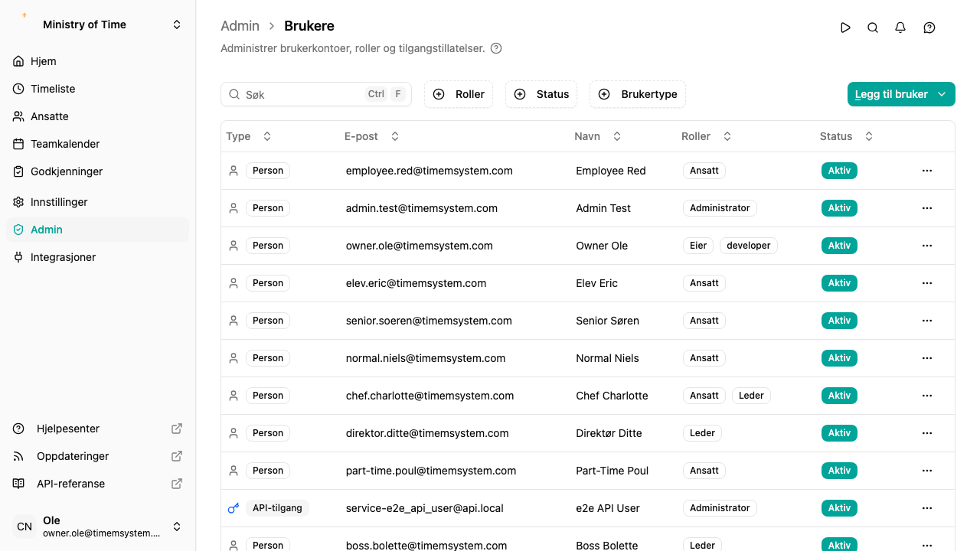This screenshot has width=980, height=551.
Task: Click help question mark beside page description
Action: pos(496,48)
